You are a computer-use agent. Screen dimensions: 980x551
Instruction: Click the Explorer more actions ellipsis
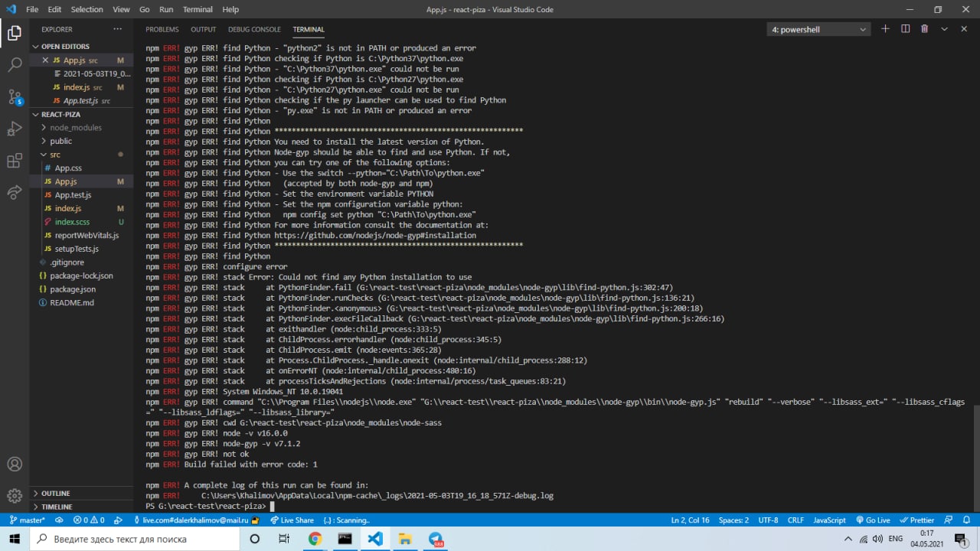[117, 29]
